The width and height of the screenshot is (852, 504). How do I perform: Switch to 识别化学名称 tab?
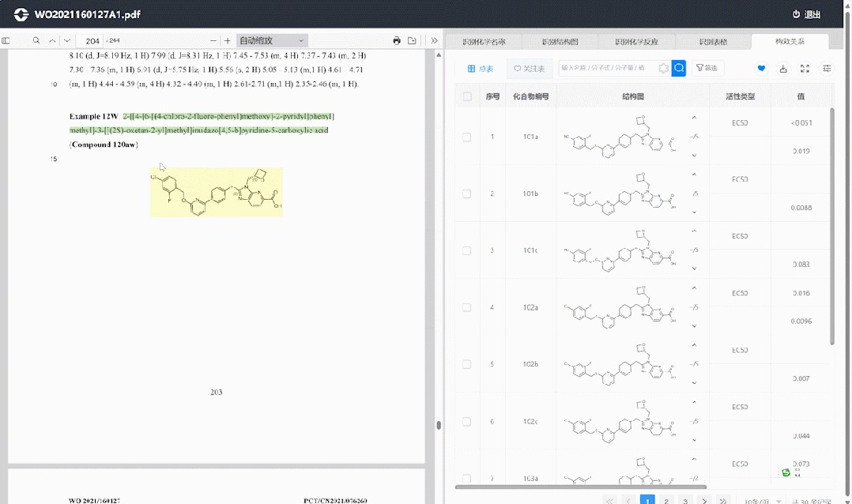click(x=484, y=42)
